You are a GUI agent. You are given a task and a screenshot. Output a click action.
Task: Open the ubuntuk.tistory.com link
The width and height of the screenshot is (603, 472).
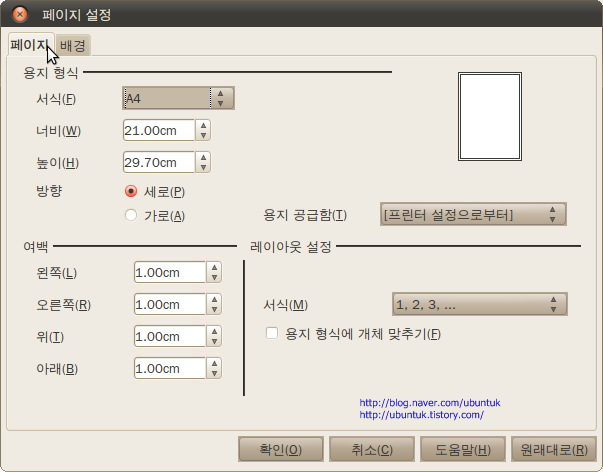pyautogui.click(x=421, y=415)
